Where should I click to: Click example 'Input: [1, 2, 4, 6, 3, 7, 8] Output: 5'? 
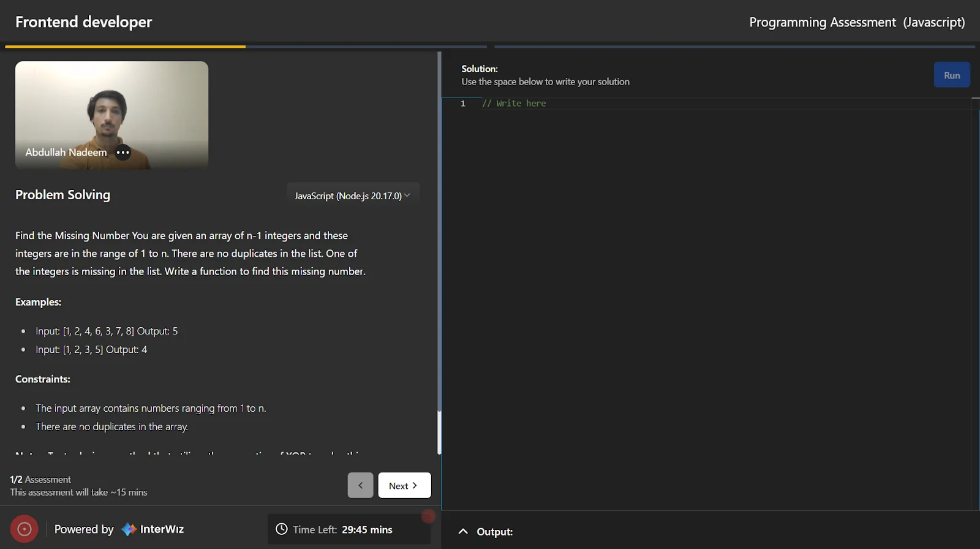coord(107,331)
